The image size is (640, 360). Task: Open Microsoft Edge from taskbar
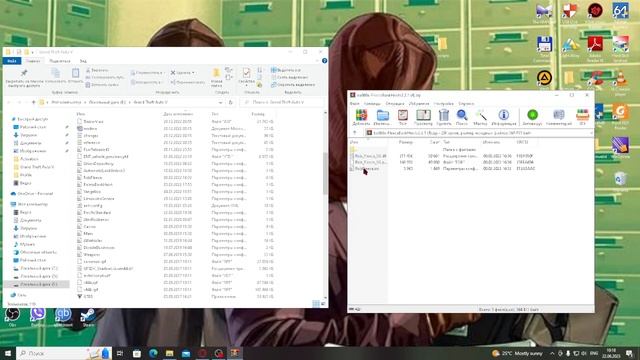pyautogui.click(x=153, y=353)
